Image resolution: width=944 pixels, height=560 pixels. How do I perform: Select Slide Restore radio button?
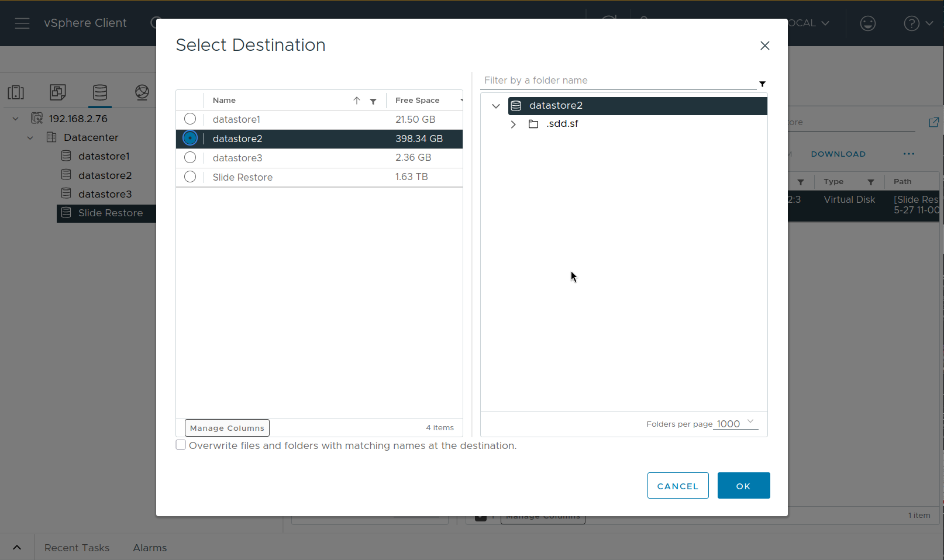(190, 177)
